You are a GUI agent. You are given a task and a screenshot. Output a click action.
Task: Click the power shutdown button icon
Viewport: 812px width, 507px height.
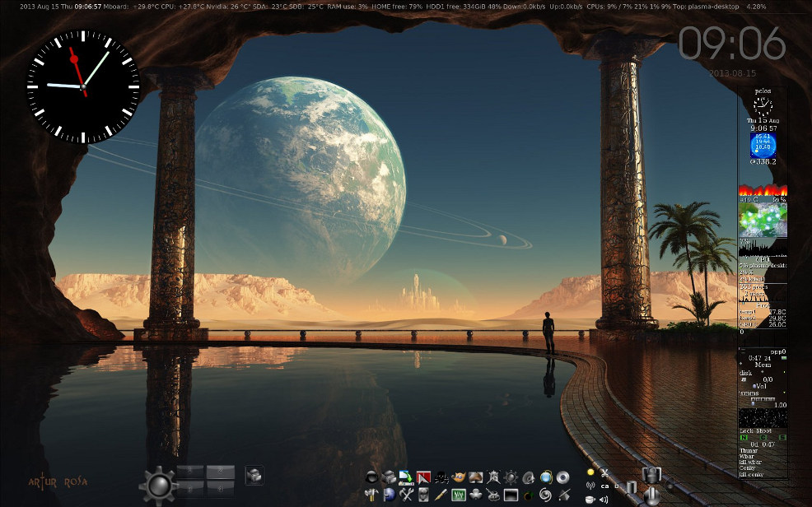point(651,496)
